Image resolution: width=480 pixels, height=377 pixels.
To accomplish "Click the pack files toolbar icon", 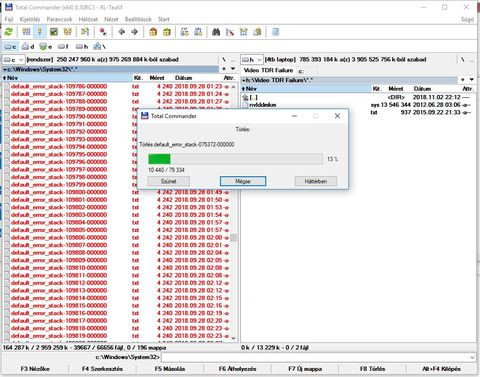I will pyautogui.click(x=153, y=32).
